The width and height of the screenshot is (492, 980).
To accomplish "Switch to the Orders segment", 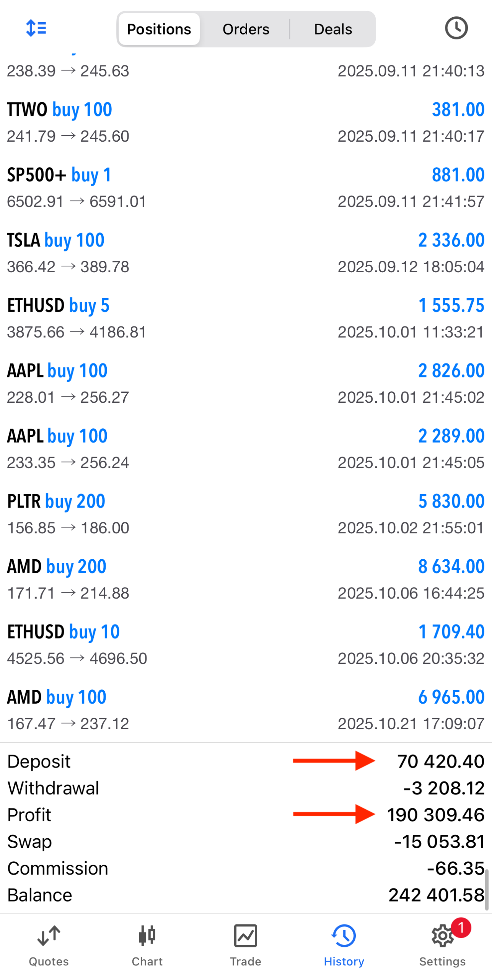I will pos(246,29).
